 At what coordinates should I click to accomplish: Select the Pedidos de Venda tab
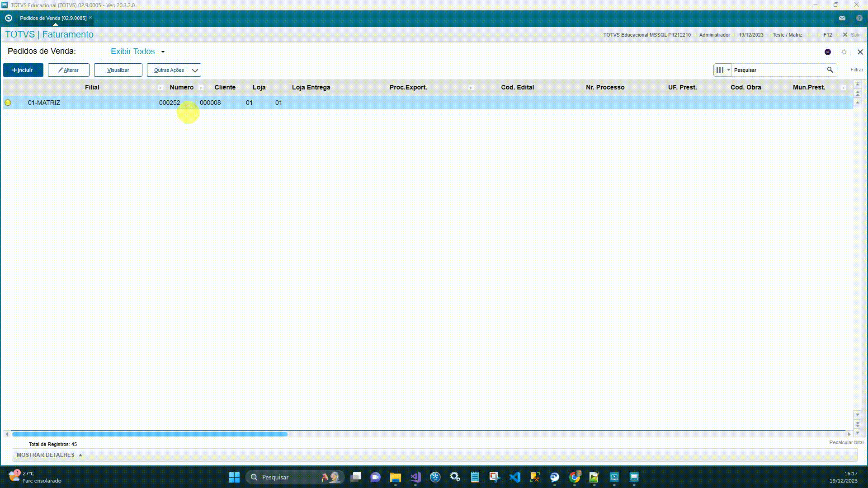click(53, 18)
